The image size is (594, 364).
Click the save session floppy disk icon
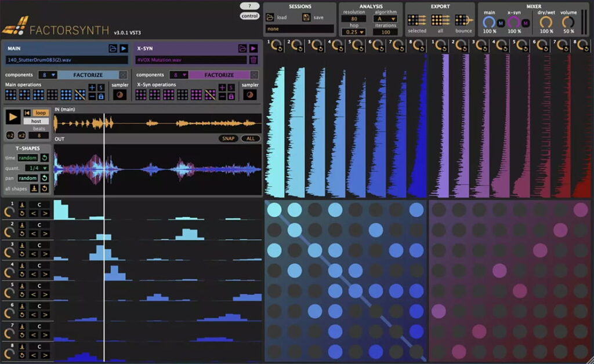(306, 17)
